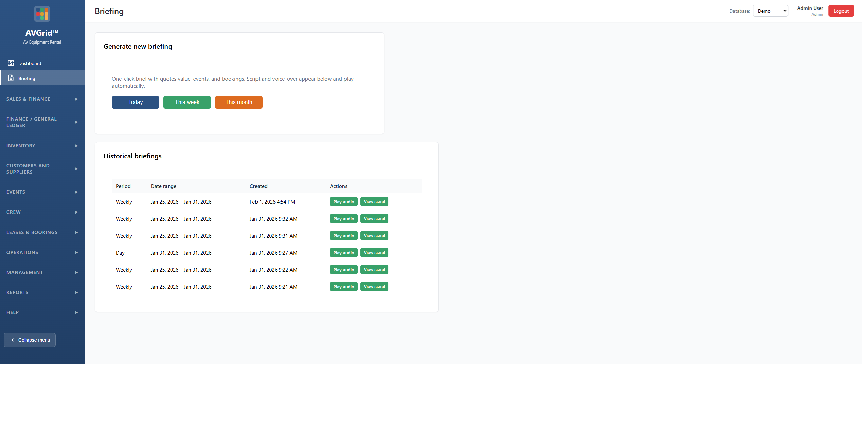The height and width of the screenshot is (442, 868).
Task: Click the orange This month button
Action: click(x=238, y=102)
